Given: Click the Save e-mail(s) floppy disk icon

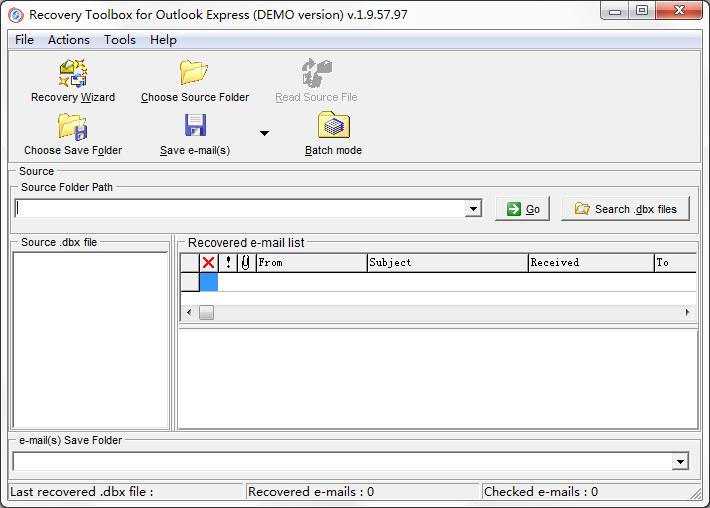Looking at the screenshot, I should (195, 126).
